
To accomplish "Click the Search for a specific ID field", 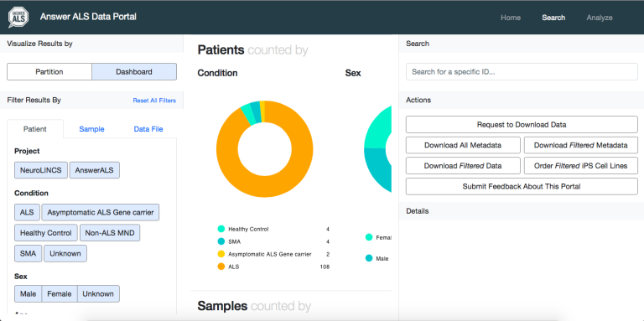I will coord(522,72).
